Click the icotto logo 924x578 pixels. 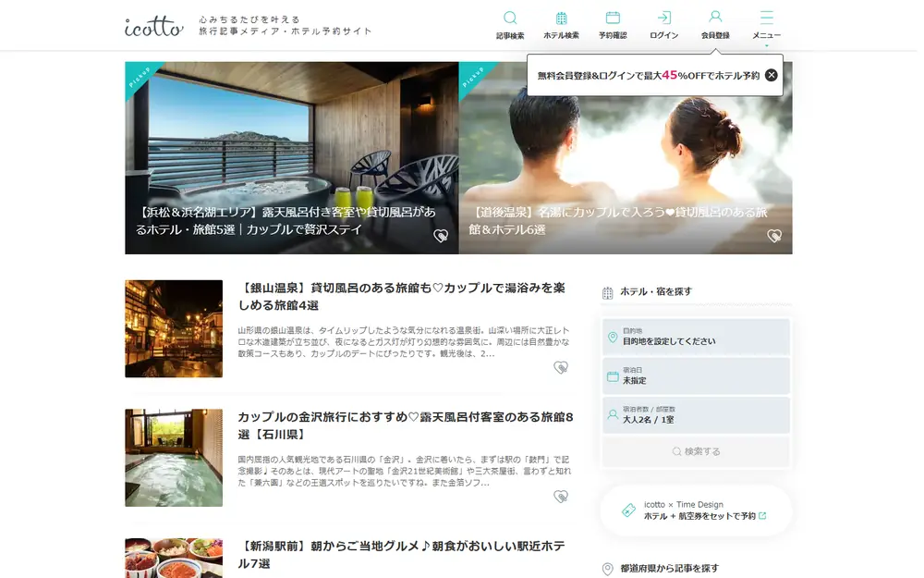(x=153, y=27)
